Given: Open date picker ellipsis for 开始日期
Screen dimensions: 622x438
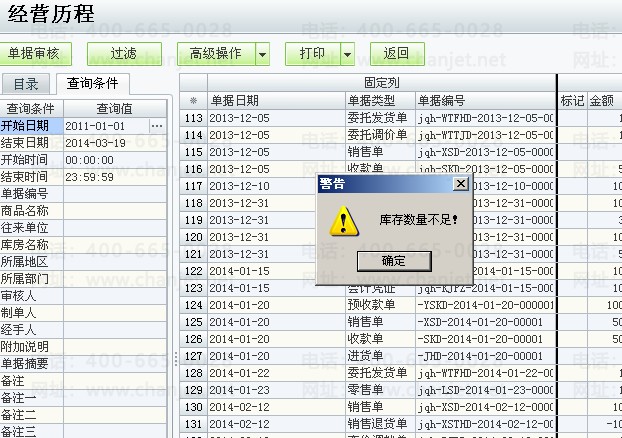Looking at the screenshot, I should (157, 126).
